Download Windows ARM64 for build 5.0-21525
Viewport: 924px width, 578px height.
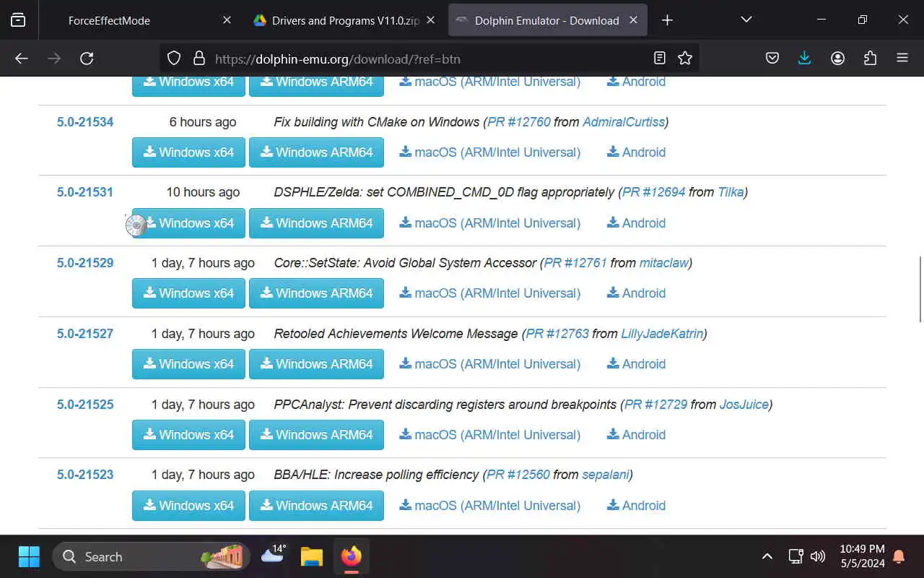click(x=316, y=435)
